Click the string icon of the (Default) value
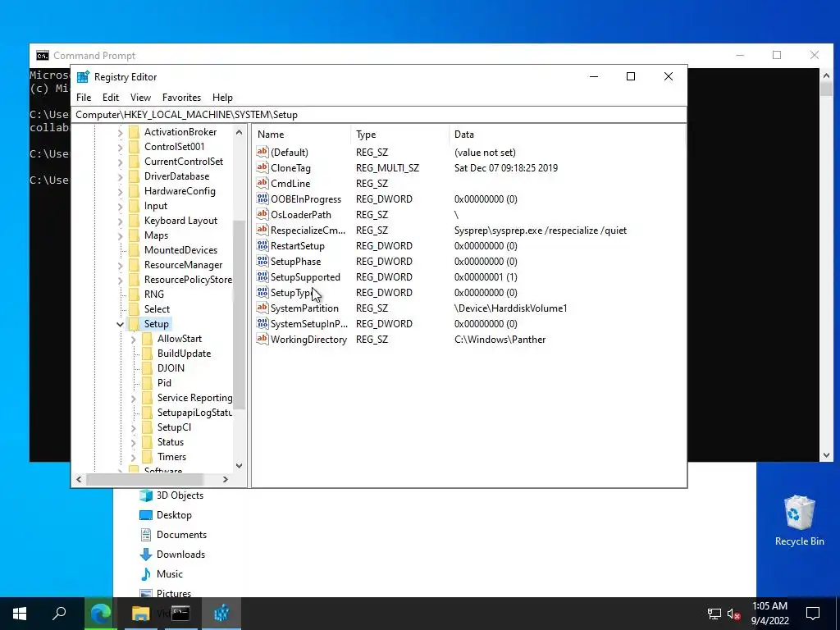The width and height of the screenshot is (840, 630). click(x=262, y=152)
